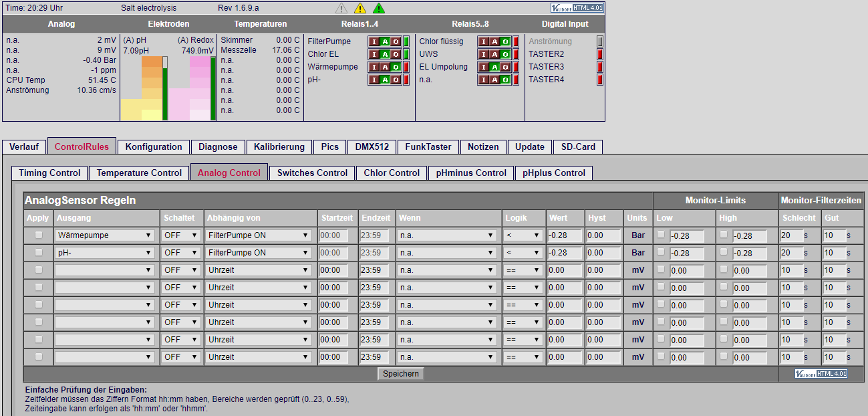868x416 pixels.
Task: Enable Low monitor limit in pH- row
Action: pyautogui.click(x=661, y=252)
